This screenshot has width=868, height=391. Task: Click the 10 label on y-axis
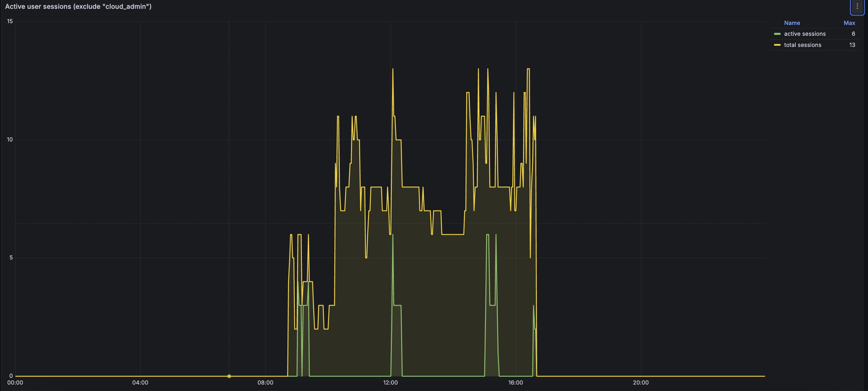click(x=10, y=140)
